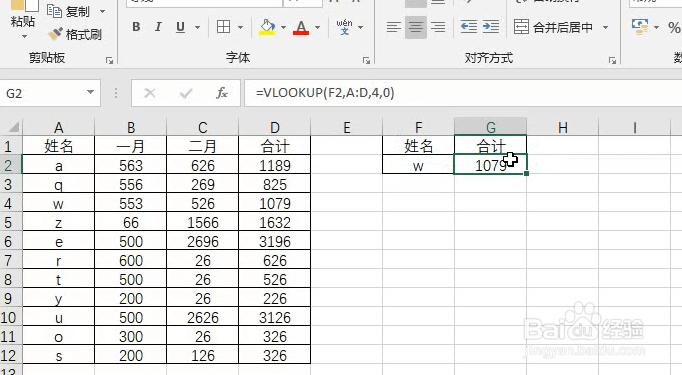
Task: Open 合并后居中 dropdown arrow
Action: 605,27
